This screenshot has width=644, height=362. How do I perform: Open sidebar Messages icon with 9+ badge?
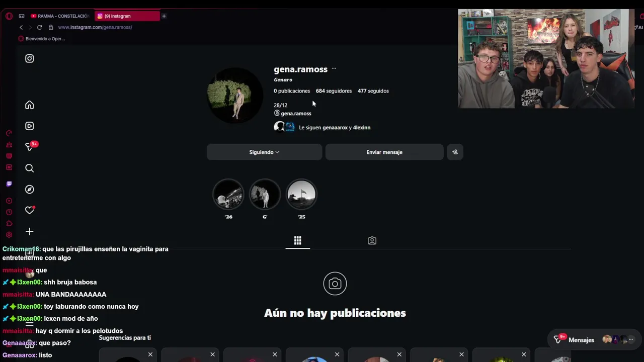pos(30,146)
